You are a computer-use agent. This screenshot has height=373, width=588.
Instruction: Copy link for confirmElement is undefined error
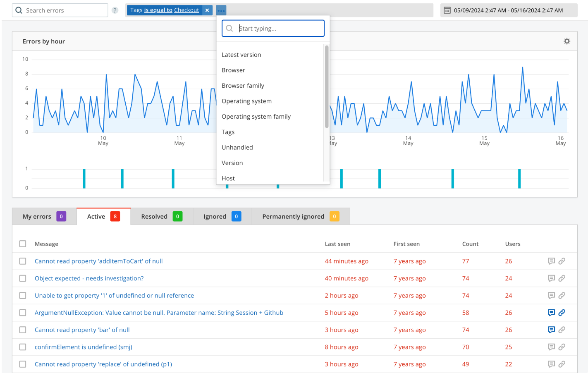(x=562, y=347)
